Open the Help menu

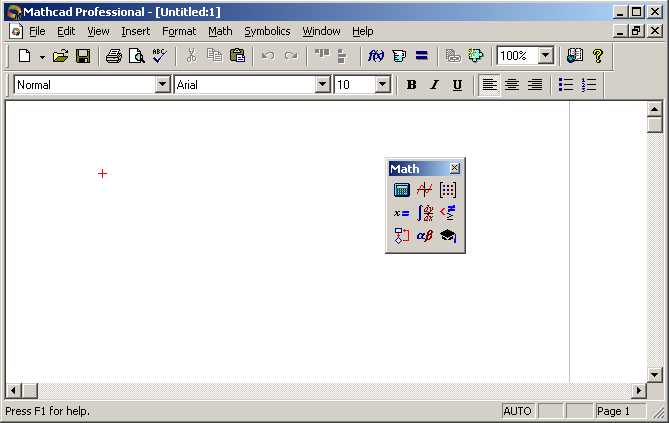click(363, 32)
